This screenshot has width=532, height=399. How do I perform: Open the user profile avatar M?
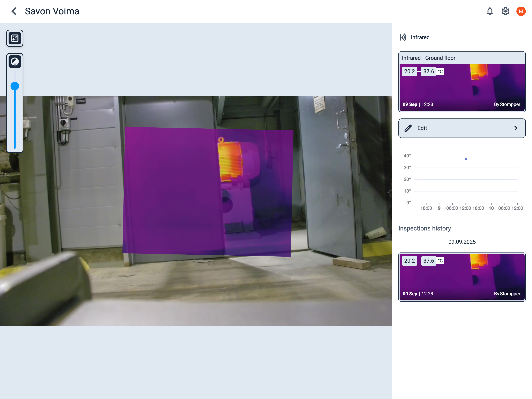click(521, 11)
